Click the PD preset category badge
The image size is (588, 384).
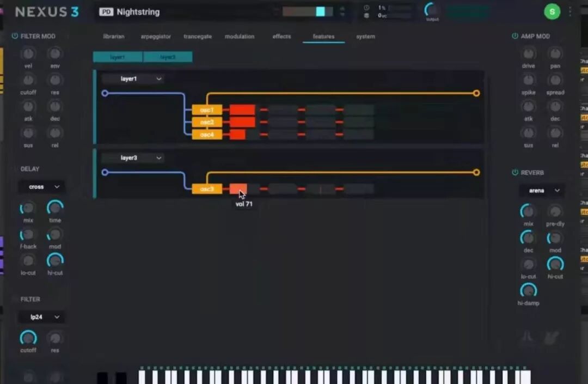106,12
